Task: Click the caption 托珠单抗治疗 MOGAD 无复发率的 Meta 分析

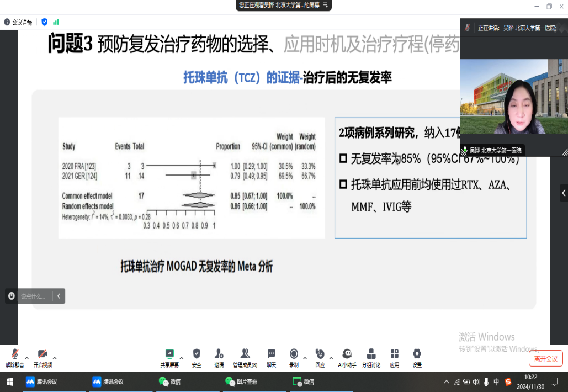Action: [197, 266]
